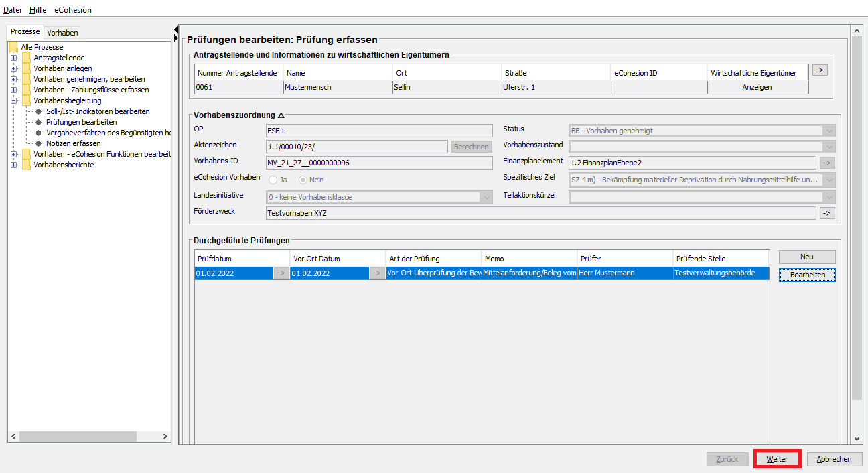Click the Neu button
The width and height of the screenshot is (868, 473).
click(x=807, y=257)
